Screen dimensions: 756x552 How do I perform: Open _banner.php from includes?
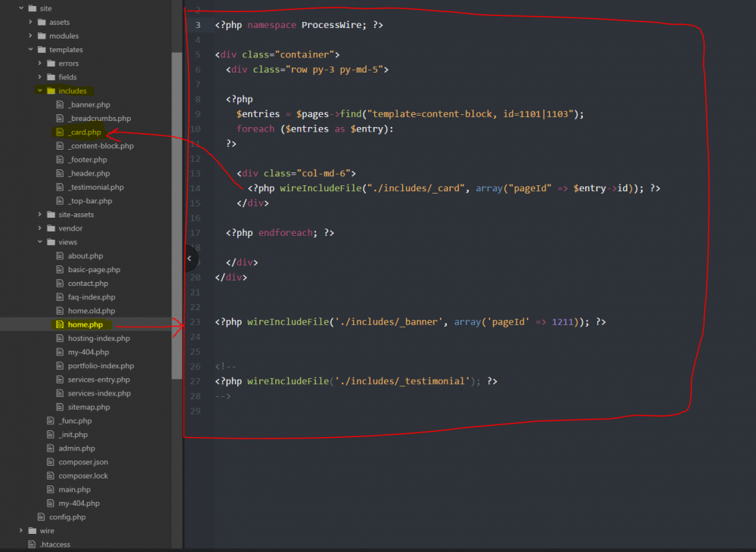coord(88,105)
